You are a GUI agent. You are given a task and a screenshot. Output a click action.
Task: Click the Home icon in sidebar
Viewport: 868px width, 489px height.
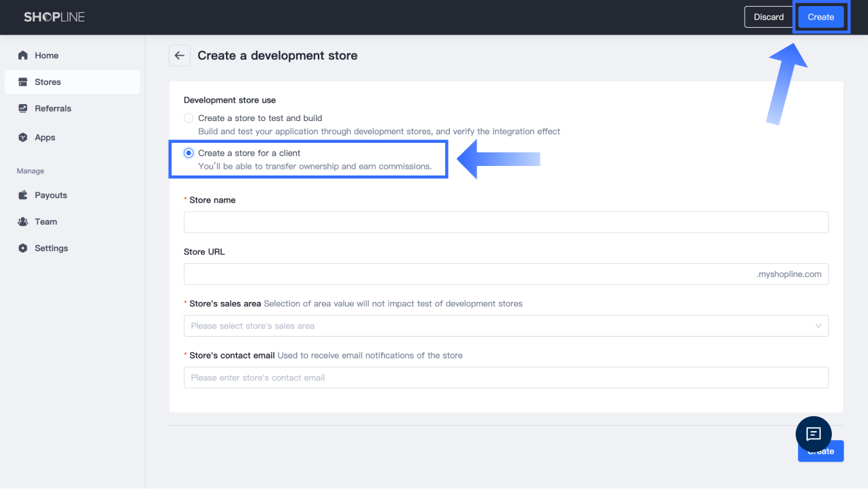[23, 55]
